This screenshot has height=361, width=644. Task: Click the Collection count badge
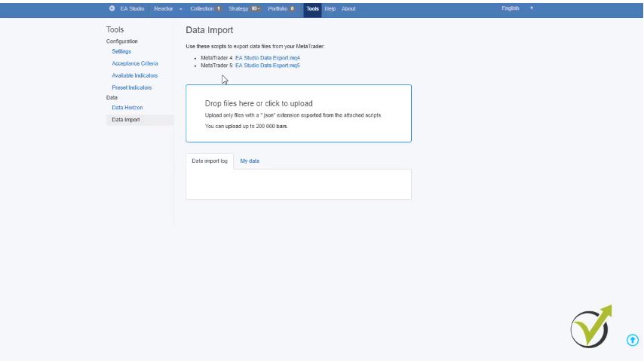pyautogui.click(x=219, y=8)
